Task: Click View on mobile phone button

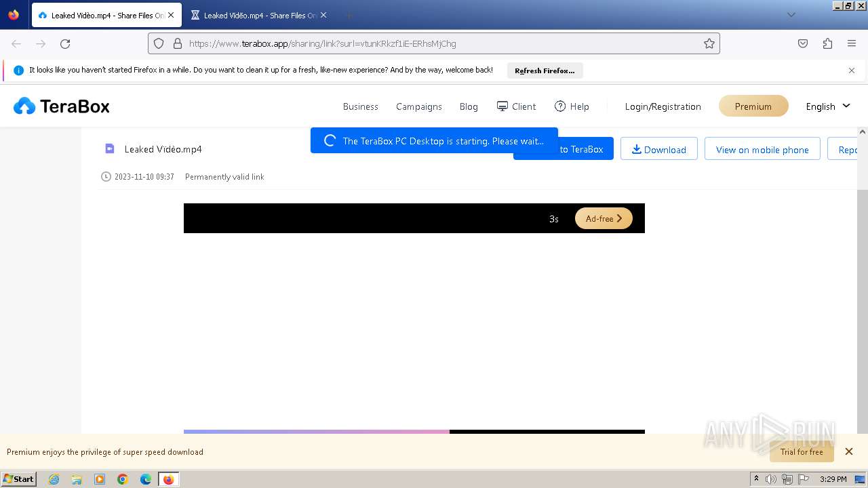Action: click(762, 149)
